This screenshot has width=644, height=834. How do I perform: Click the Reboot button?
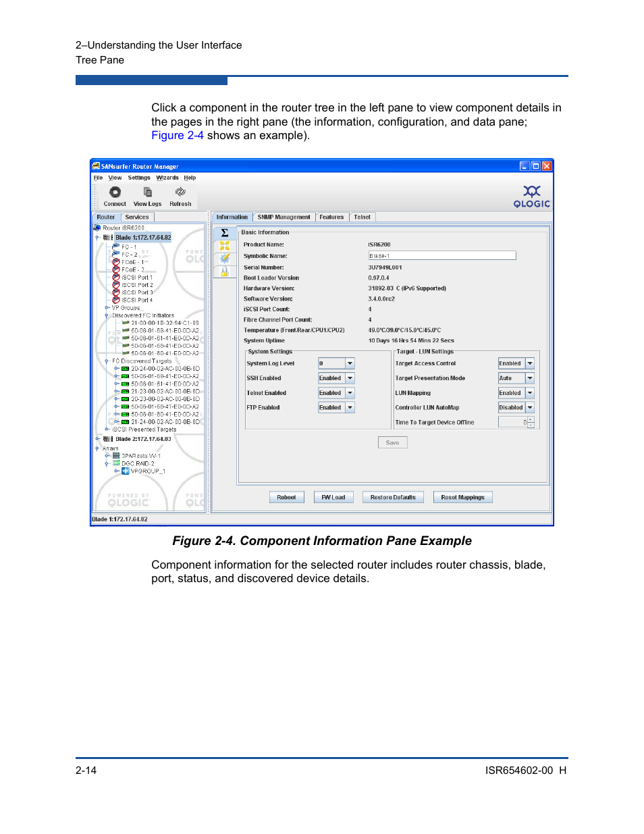tap(286, 498)
